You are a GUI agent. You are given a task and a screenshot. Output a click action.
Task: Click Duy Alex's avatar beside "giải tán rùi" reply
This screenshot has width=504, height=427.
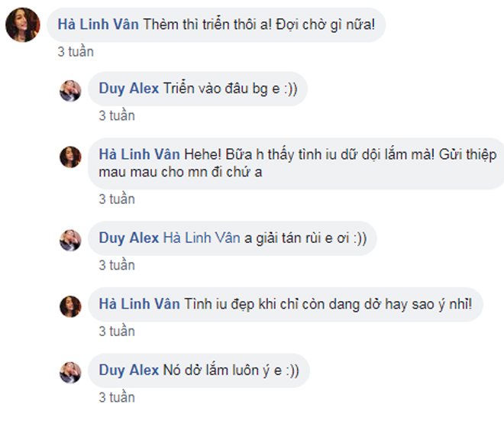point(70,240)
